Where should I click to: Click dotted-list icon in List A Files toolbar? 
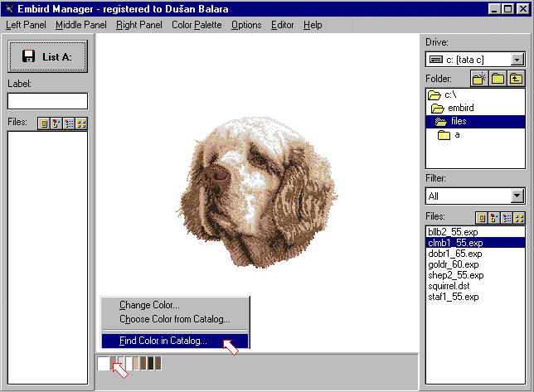(x=69, y=123)
